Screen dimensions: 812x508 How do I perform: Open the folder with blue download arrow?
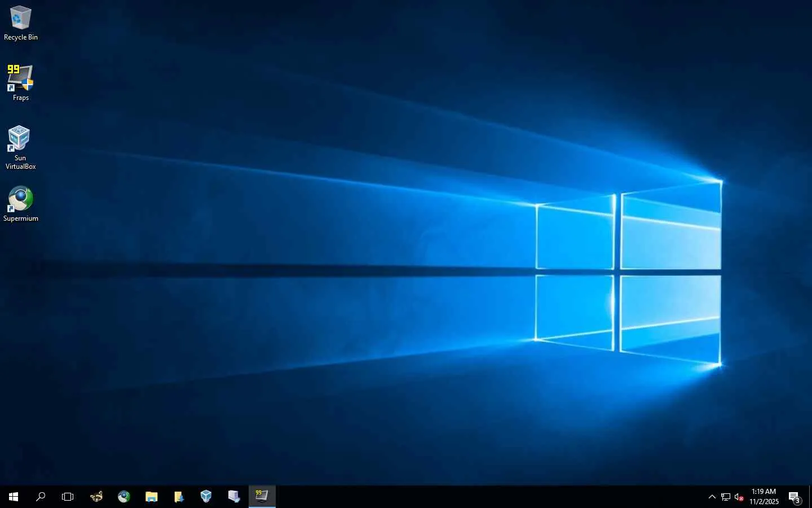pos(179,497)
